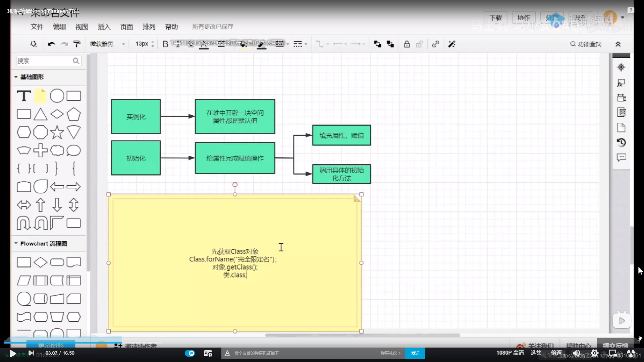
Task: Click the Collaborate button
Action: tap(524, 18)
